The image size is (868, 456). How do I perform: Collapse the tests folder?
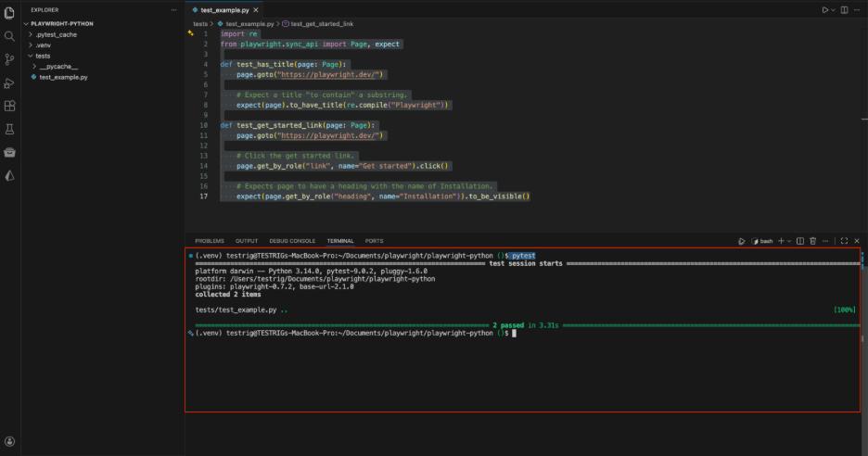click(43, 56)
